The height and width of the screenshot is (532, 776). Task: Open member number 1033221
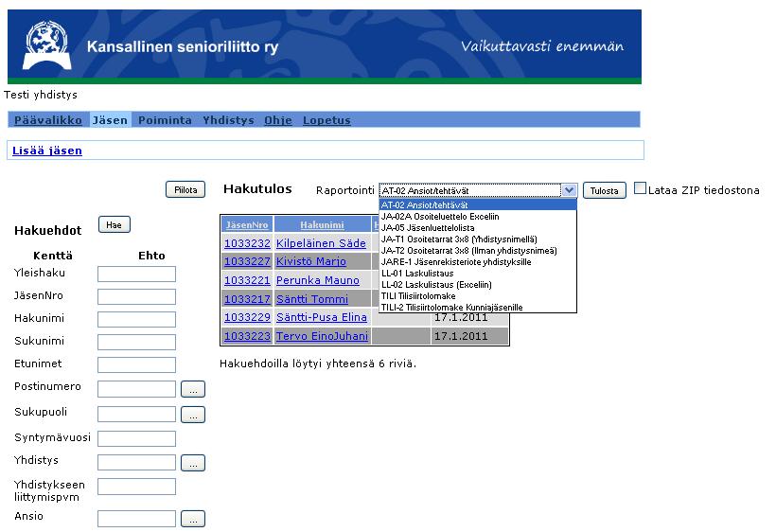[247, 280]
